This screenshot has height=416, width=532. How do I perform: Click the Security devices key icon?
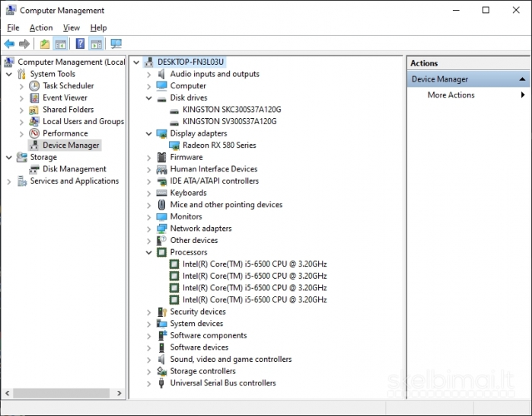point(161,312)
